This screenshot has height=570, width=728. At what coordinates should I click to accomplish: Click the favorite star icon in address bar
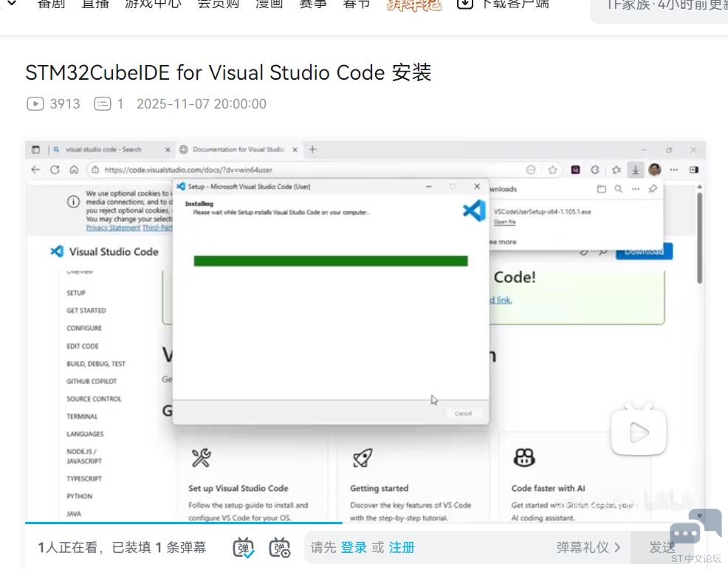tap(552, 170)
